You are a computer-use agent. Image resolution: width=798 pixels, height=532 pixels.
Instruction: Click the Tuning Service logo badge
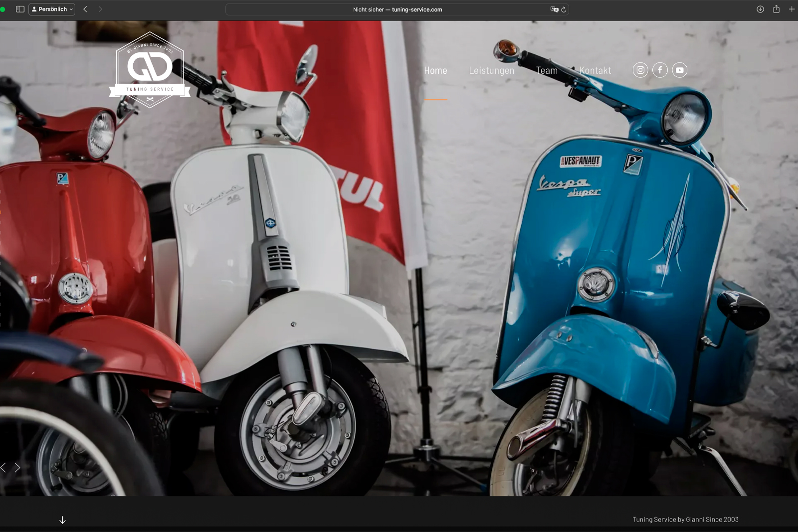[x=150, y=70]
